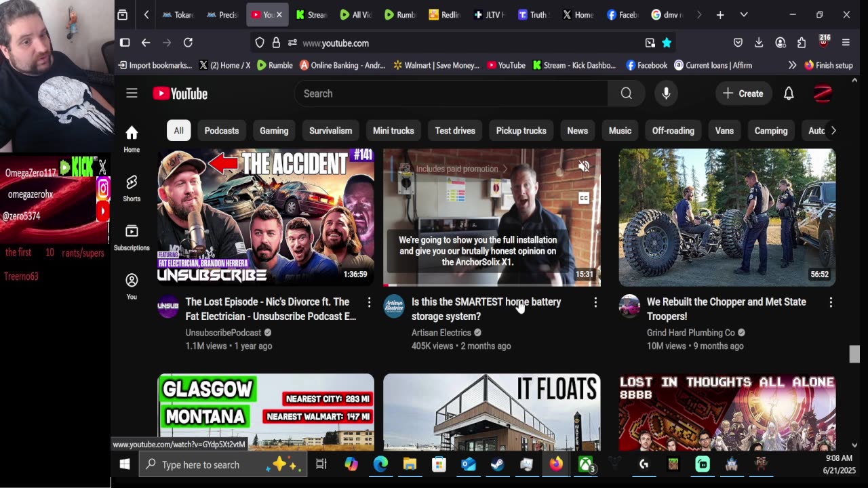
Task: Open the browser downloads arrow icon
Action: 759,43
